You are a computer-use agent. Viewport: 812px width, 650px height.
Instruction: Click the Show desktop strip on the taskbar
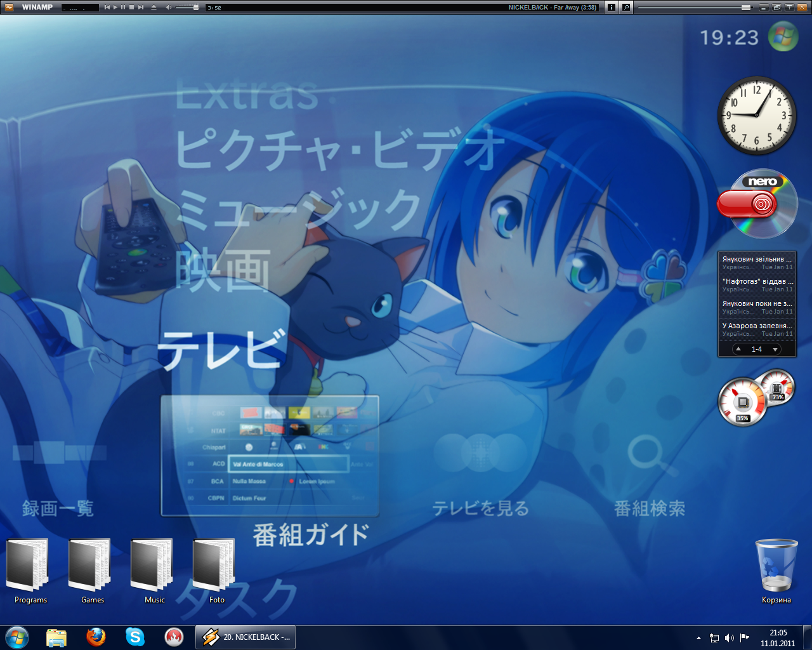(x=808, y=637)
